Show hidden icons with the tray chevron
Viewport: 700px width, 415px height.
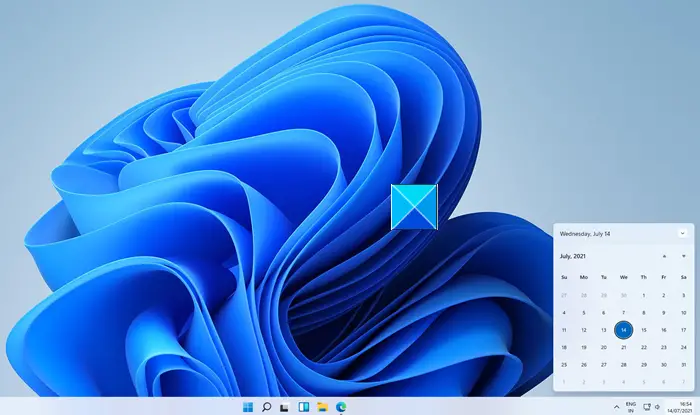[x=617, y=407]
